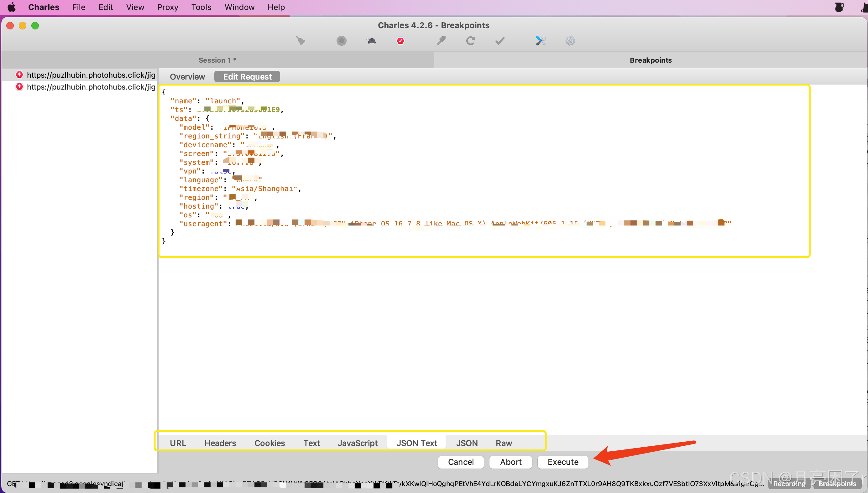The image size is (868, 493).
Task: Switch to the JSON Text view tab
Action: (x=417, y=443)
